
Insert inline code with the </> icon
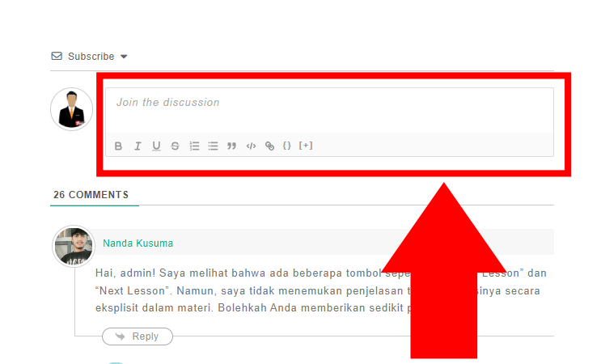pyautogui.click(x=251, y=146)
